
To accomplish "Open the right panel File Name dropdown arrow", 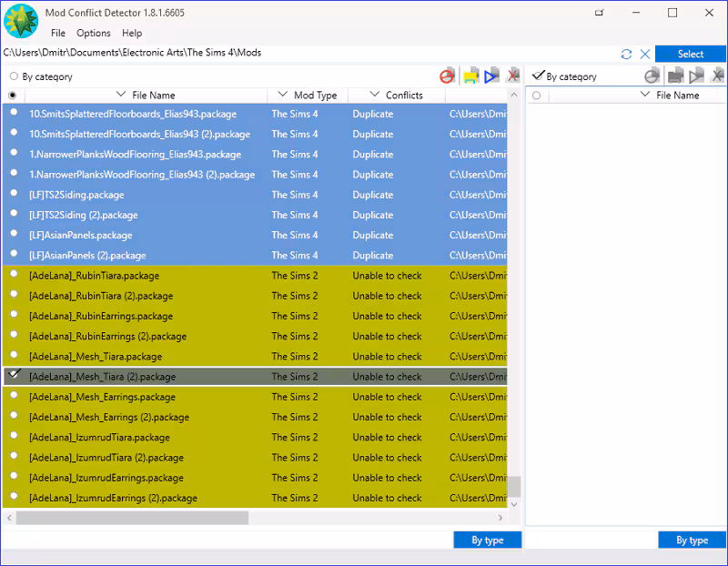I will click(x=645, y=95).
